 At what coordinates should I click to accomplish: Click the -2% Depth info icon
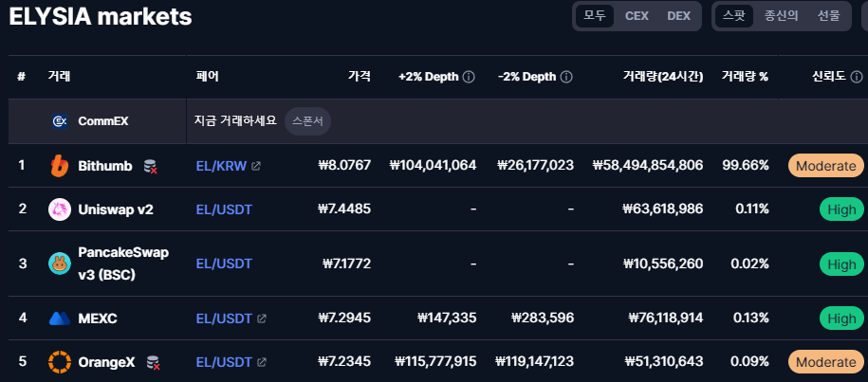coord(566,77)
